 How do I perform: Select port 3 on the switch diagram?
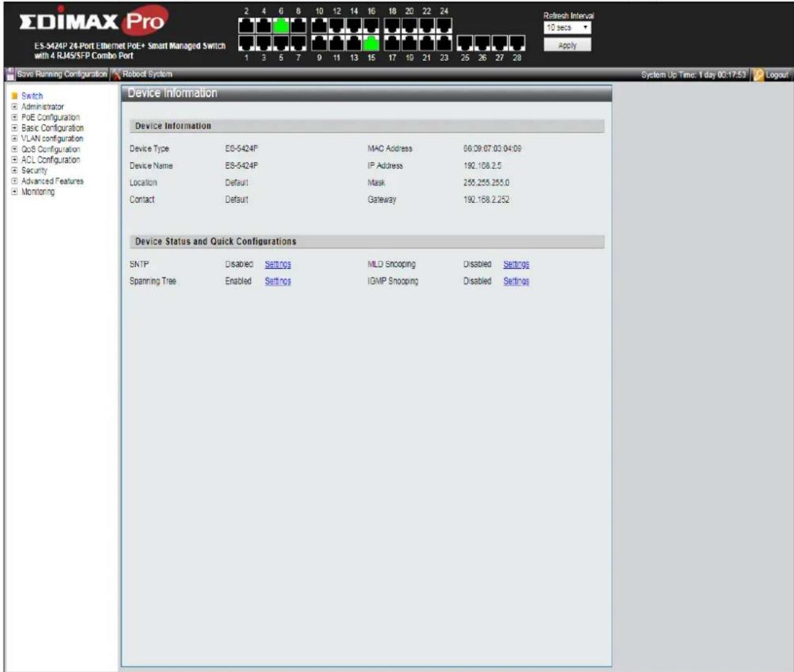click(x=264, y=43)
